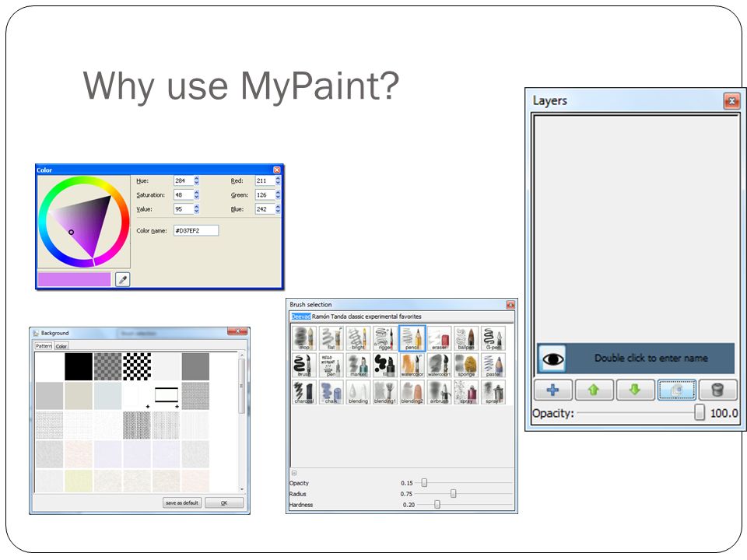Select the charcoal brush

(304, 392)
